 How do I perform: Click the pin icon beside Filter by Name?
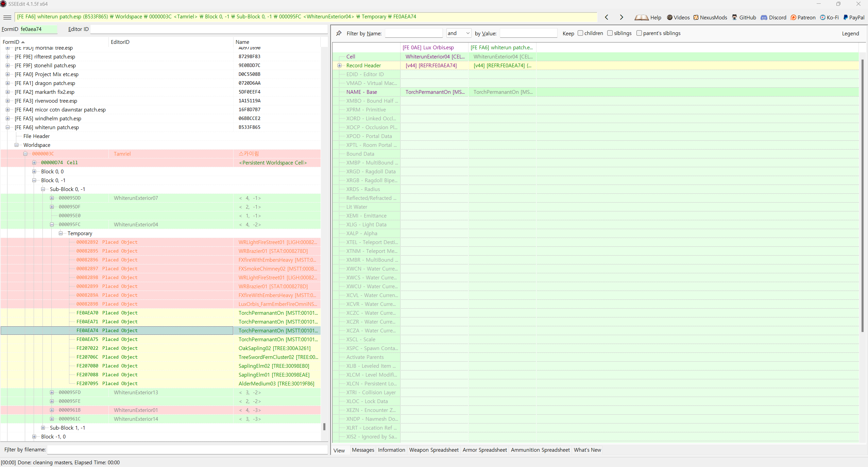[x=339, y=33]
